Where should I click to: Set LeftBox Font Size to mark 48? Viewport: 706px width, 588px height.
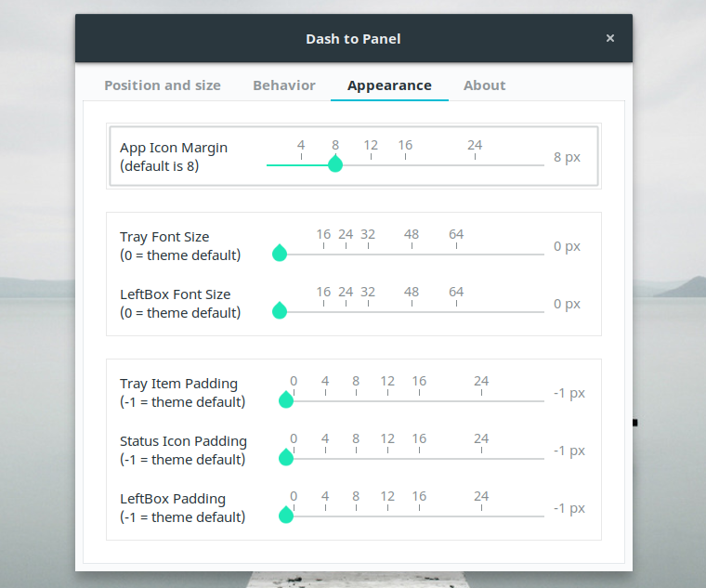[x=412, y=311]
